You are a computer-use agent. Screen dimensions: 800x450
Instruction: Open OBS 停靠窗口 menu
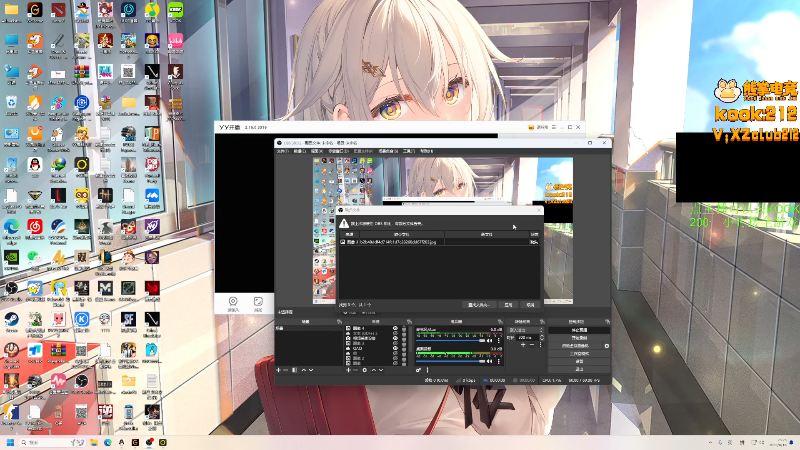(x=338, y=151)
